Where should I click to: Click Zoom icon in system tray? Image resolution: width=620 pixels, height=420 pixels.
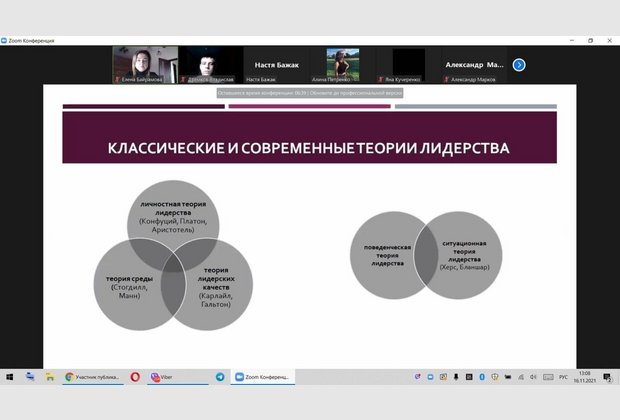coord(430,377)
